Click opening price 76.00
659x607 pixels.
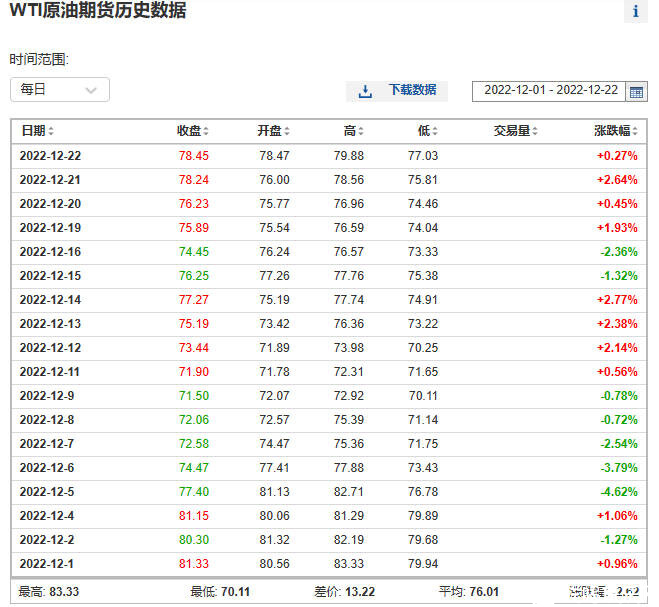click(x=274, y=180)
